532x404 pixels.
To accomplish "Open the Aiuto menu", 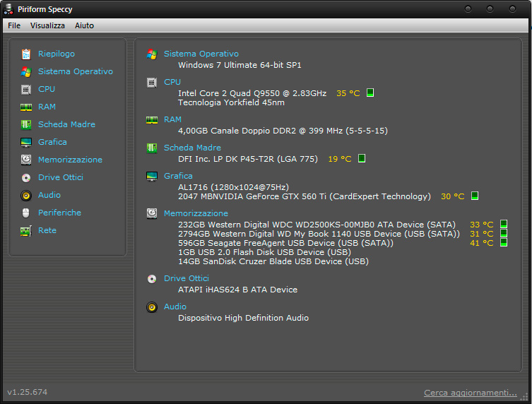I will tap(84, 25).
